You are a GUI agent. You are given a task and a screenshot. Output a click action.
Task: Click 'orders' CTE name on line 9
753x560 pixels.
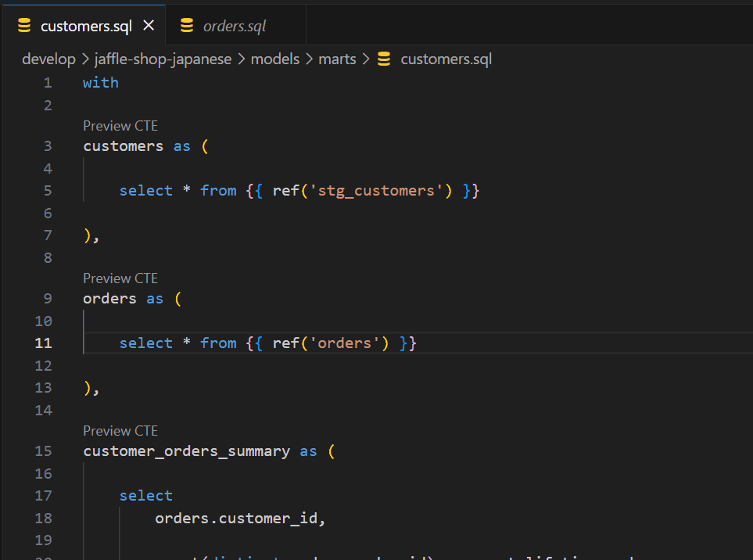pyautogui.click(x=110, y=299)
